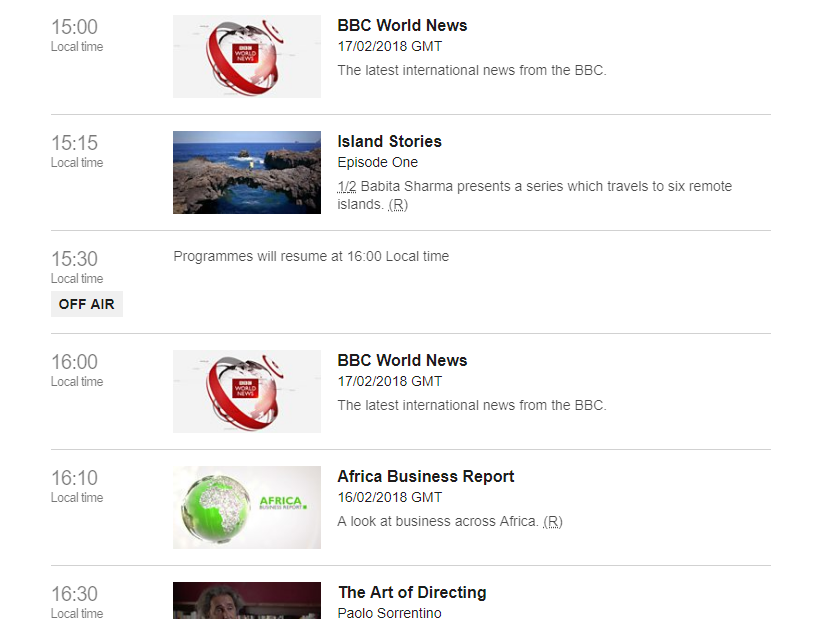Open the 15:00 BBC World News thumbnail
Screen dimensions: 835x619
pyautogui.click(x=247, y=56)
